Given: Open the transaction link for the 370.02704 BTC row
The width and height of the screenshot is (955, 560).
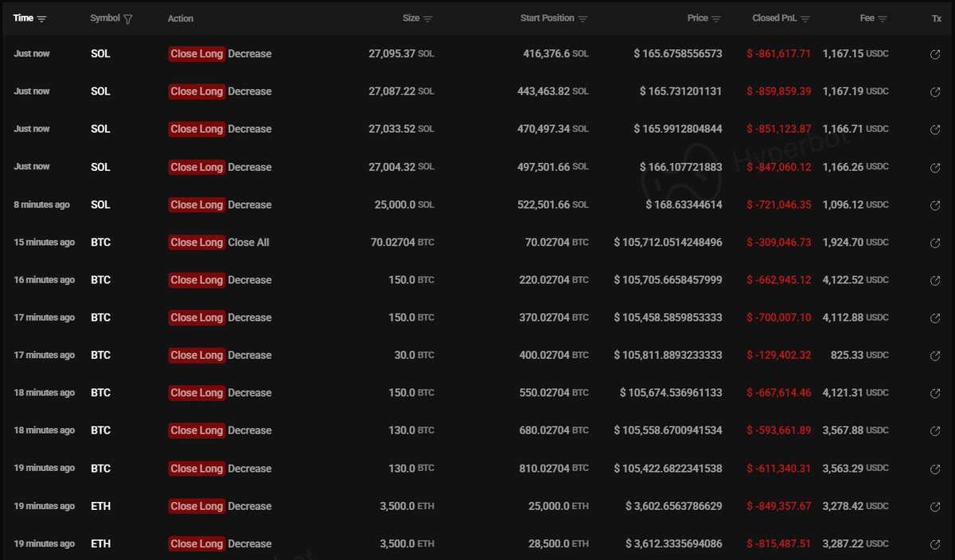Looking at the screenshot, I should 935,318.
